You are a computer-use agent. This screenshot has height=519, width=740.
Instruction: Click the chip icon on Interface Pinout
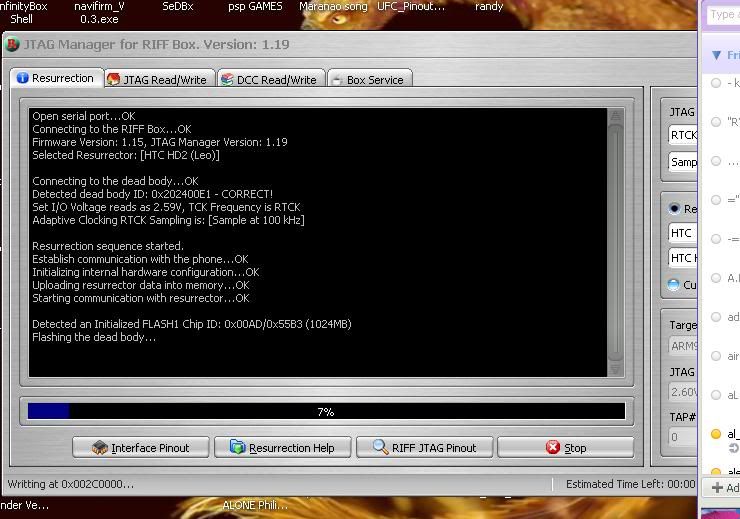coord(100,447)
